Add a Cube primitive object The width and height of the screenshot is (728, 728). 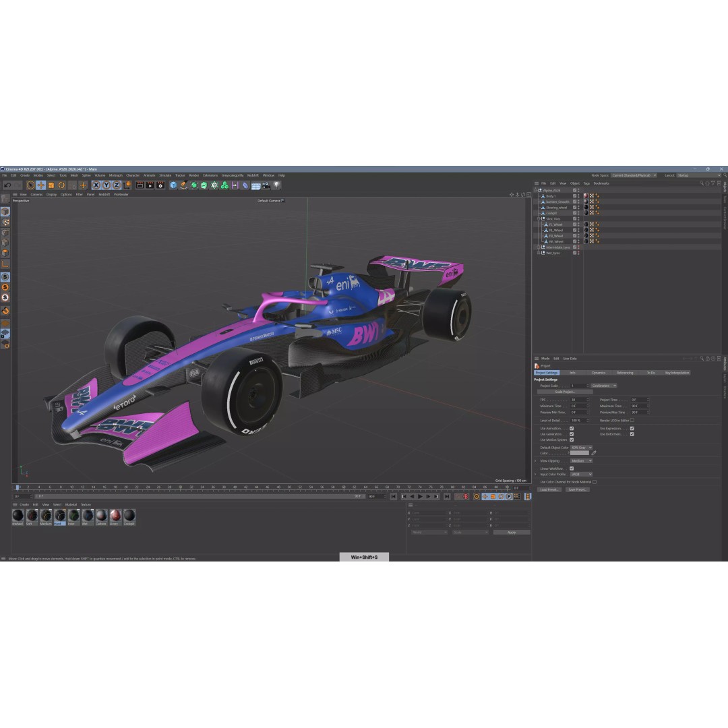173,185
